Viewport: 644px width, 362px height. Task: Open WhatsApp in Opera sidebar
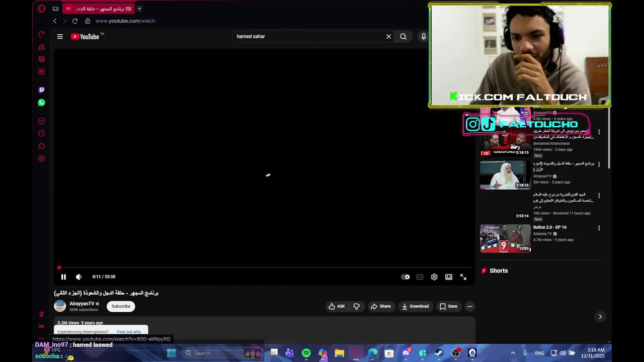point(42,103)
